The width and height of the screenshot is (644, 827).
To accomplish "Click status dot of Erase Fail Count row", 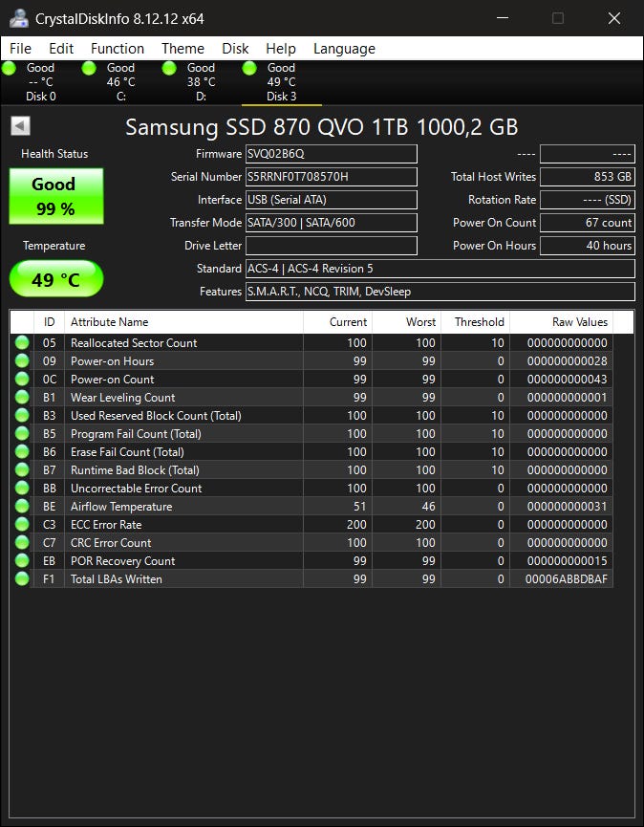I will click(x=22, y=452).
